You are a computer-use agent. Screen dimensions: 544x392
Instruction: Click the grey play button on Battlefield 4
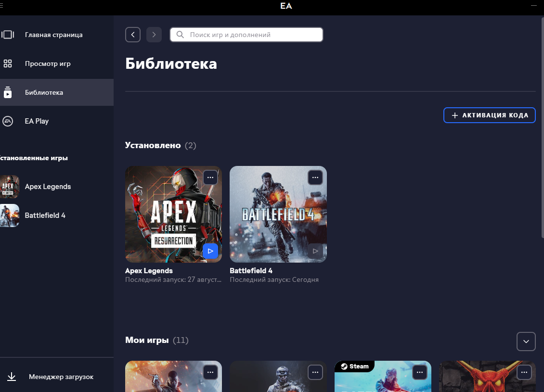click(315, 251)
